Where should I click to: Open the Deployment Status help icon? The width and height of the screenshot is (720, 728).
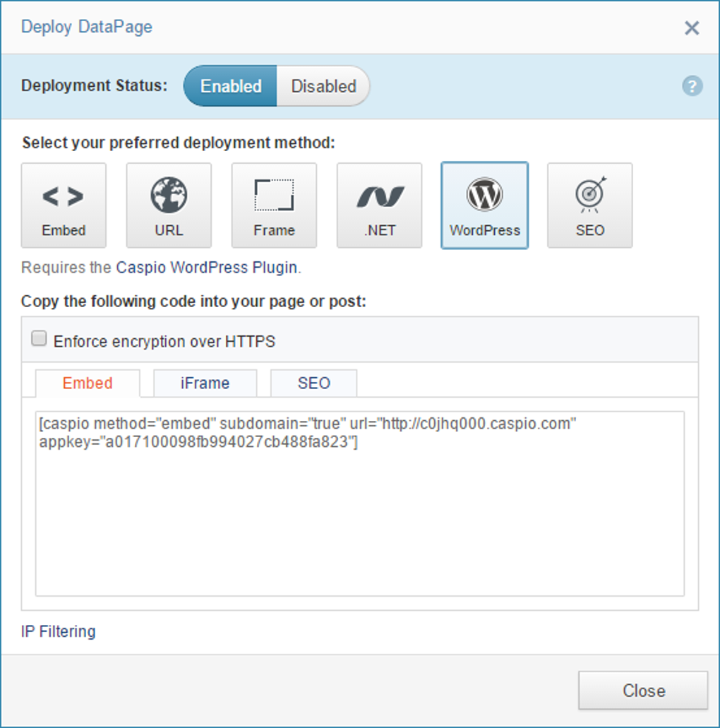click(x=692, y=85)
